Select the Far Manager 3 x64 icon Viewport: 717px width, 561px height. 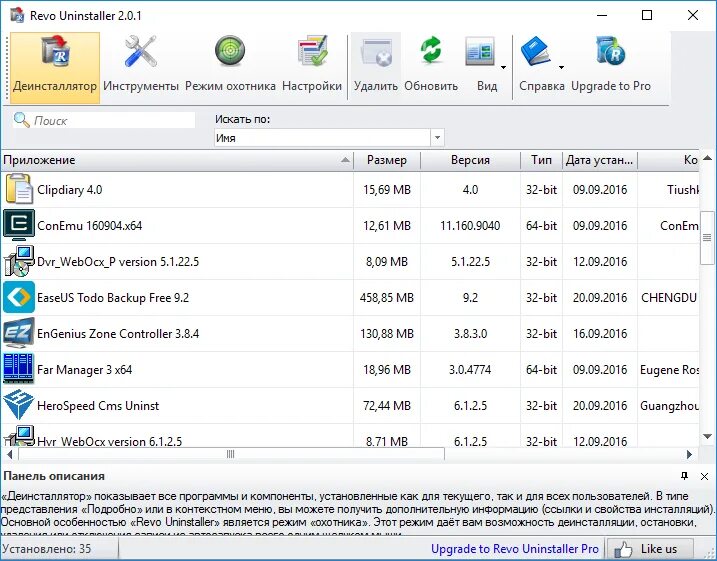click(x=18, y=369)
